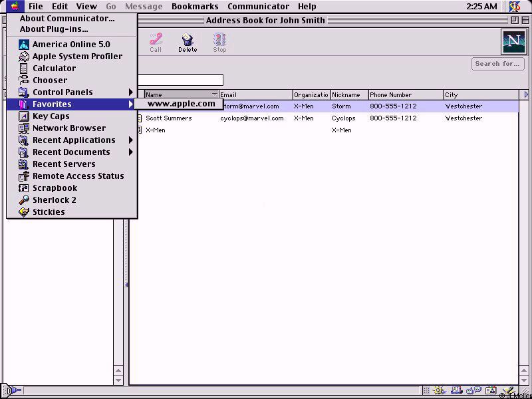Open Sherlock 2 from the Apple menu
The height and width of the screenshot is (399, 532).
point(54,200)
